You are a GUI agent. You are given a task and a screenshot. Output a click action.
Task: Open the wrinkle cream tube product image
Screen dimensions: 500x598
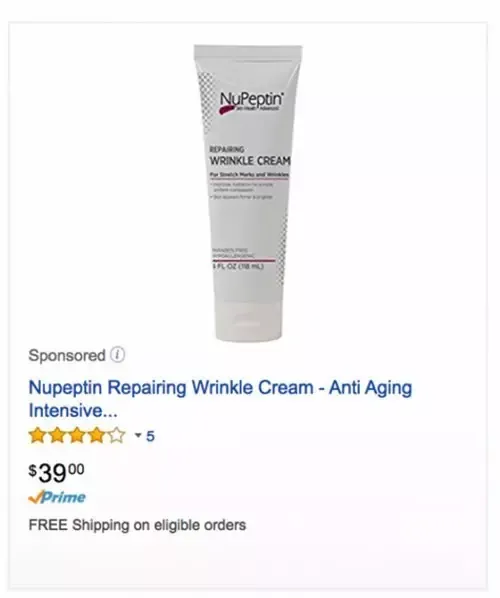pyautogui.click(x=248, y=193)
